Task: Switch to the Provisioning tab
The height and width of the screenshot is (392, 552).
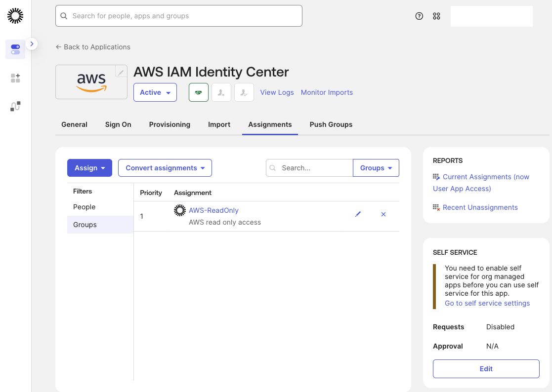Action: [170, 124]
